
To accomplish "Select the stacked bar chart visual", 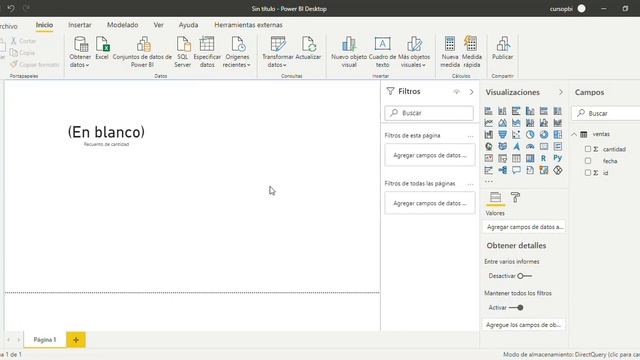I will (x=489, y=111).
